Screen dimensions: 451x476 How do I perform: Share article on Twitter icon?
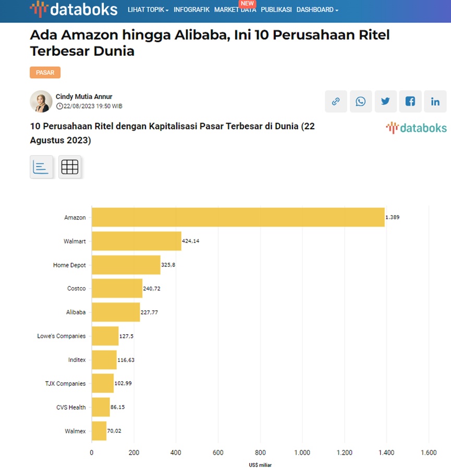385,102
